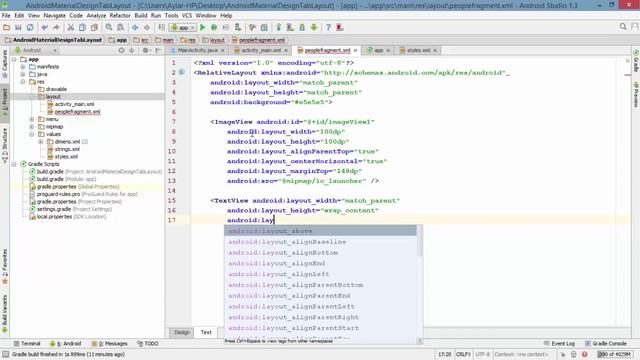
Task: Collapse the res folder node
Action: pos(23,82)
